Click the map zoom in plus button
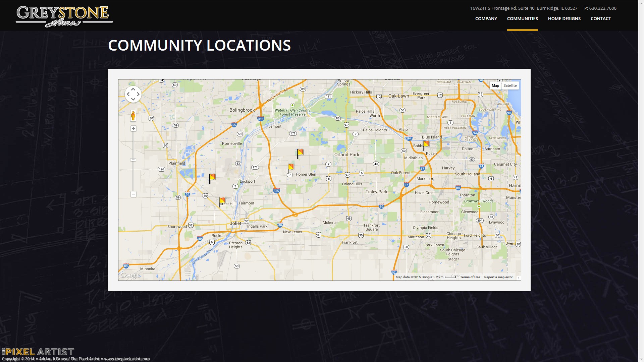Viewport: 644px width, 362px height. [x=133, y=129]
